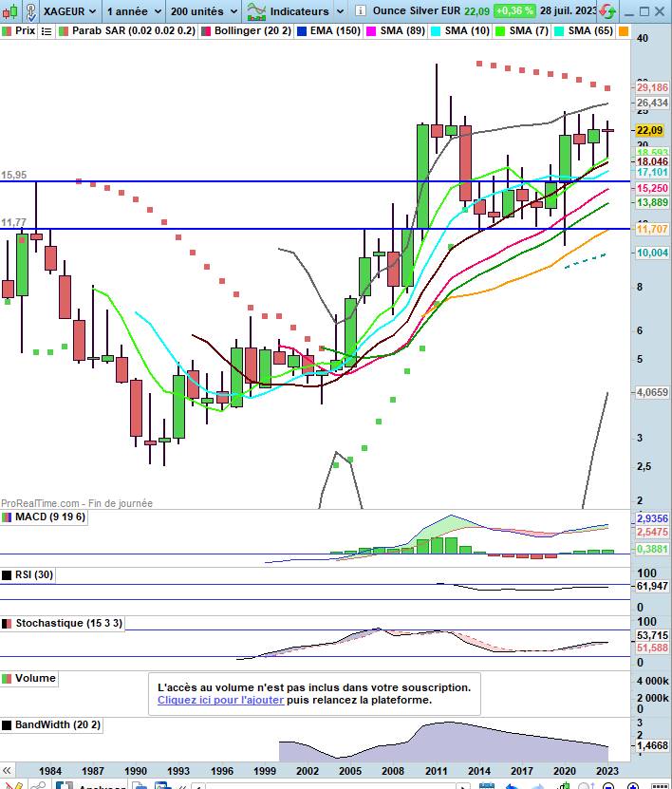Expand the arrow next to Indicateurs
672x789 pixels.
tap(340, 11)
